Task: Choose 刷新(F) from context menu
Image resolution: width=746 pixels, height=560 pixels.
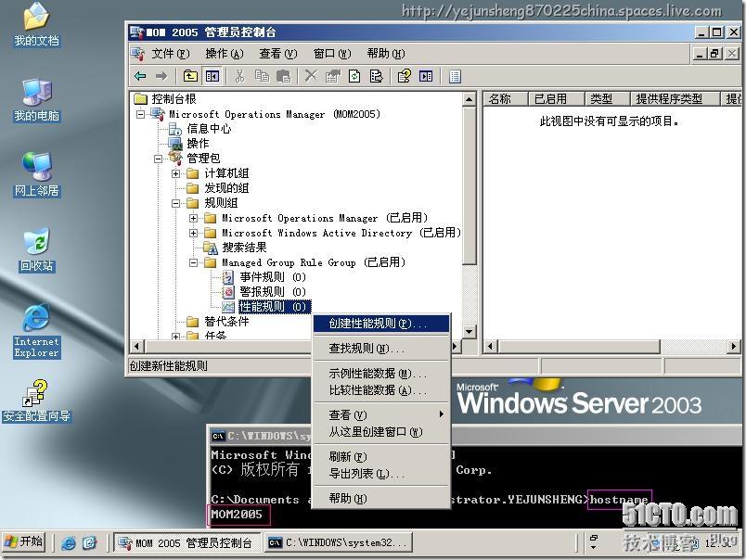Action: click(x=380, y=456)
